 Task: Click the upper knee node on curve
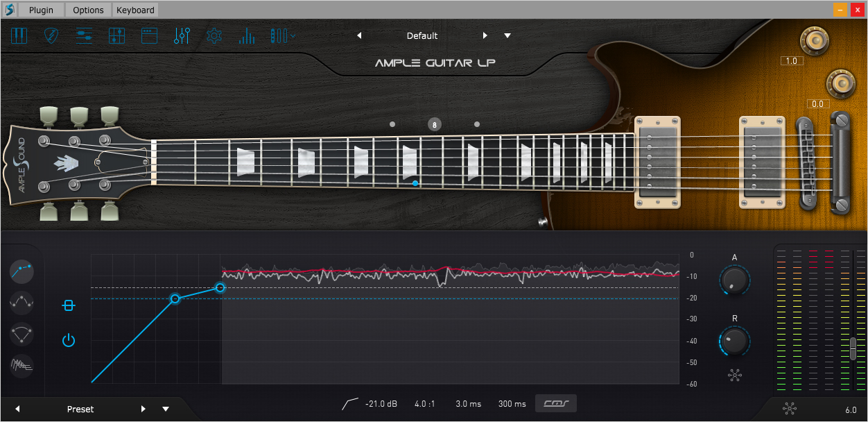pyautogui.click(x=220, y=287)
